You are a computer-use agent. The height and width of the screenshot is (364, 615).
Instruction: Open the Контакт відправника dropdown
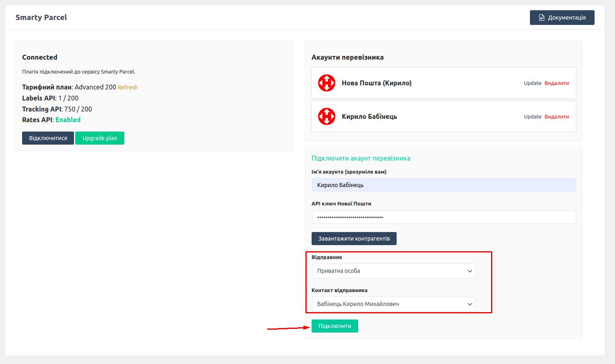point(393,304)
